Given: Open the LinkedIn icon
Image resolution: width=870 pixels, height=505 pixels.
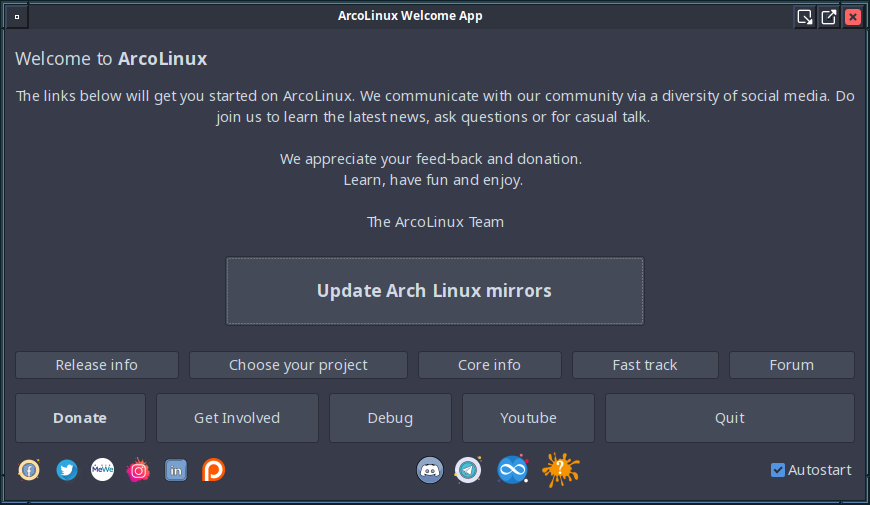Looking at the screenshot, I should click(176, 470).
